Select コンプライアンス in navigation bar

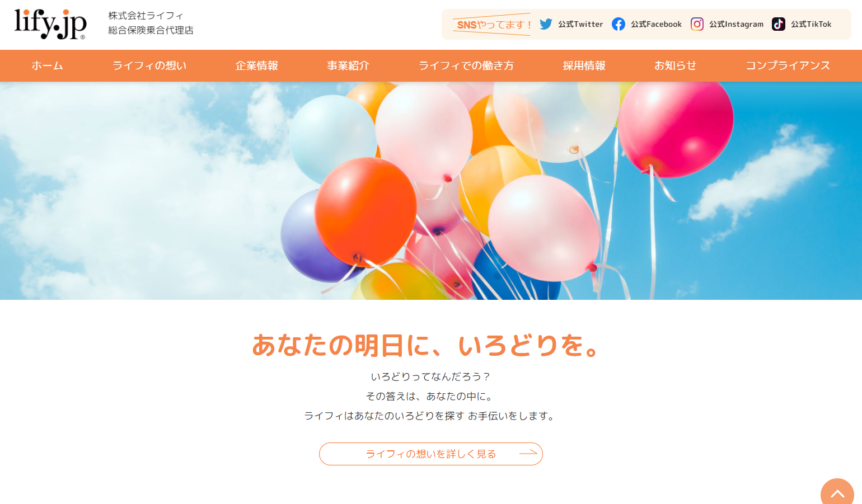point(788,65)
